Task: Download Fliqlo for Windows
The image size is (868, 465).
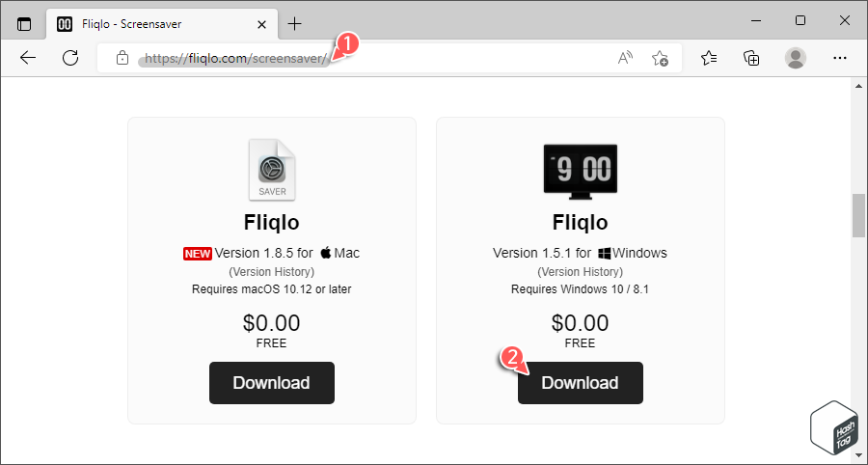Action: coord(581,383)
